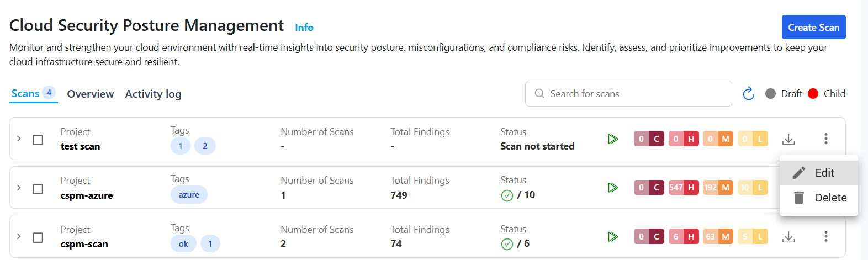This screenshot has width=868, height=260.
Task: Start the cspm-azure scan
Action: [613, 188]
